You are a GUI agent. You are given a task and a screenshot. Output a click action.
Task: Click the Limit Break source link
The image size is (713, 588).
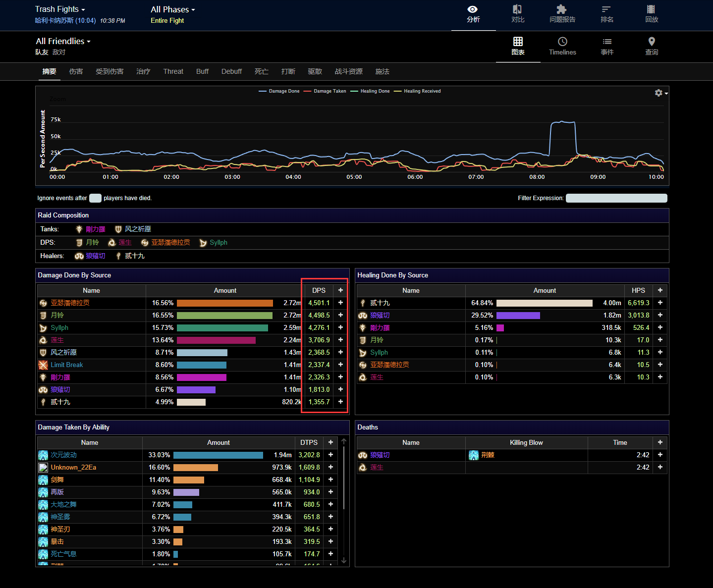point(67,365)
